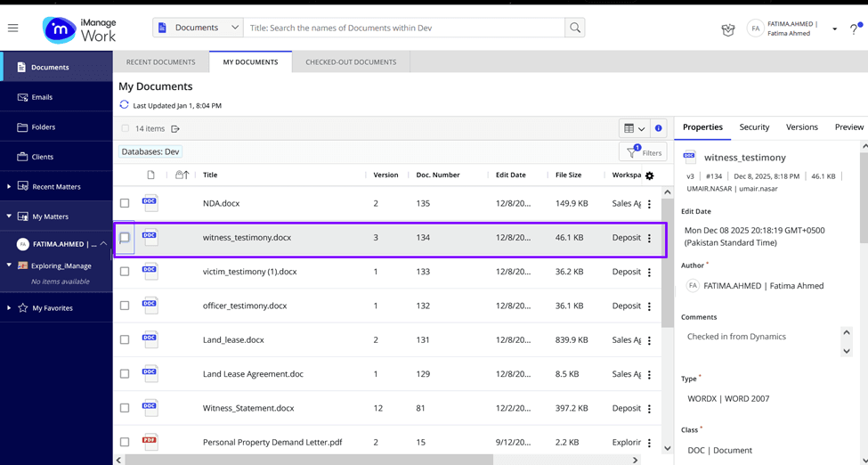Open the table view layout dropdown
The image size is (868, 465).
pyautogui.click(x=634, y=128)
